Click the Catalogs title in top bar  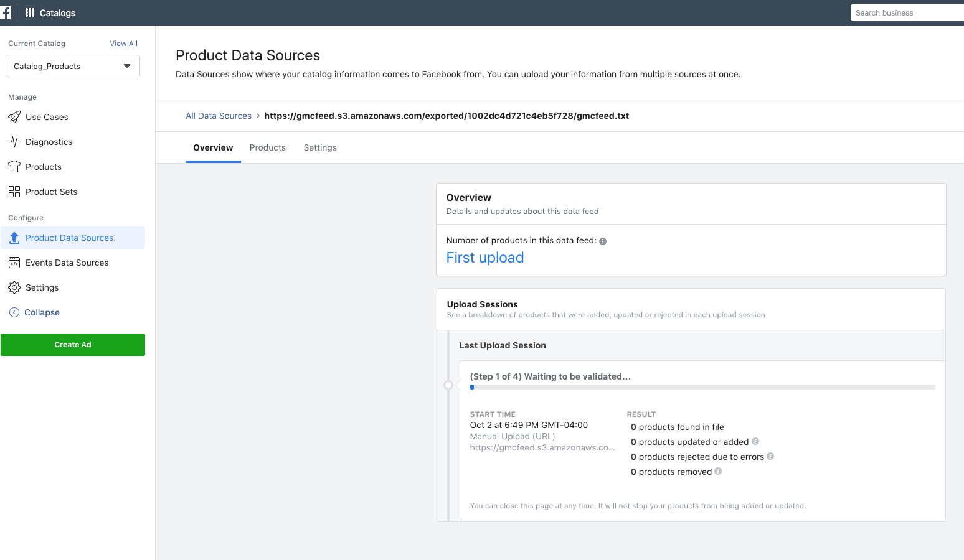57,12
